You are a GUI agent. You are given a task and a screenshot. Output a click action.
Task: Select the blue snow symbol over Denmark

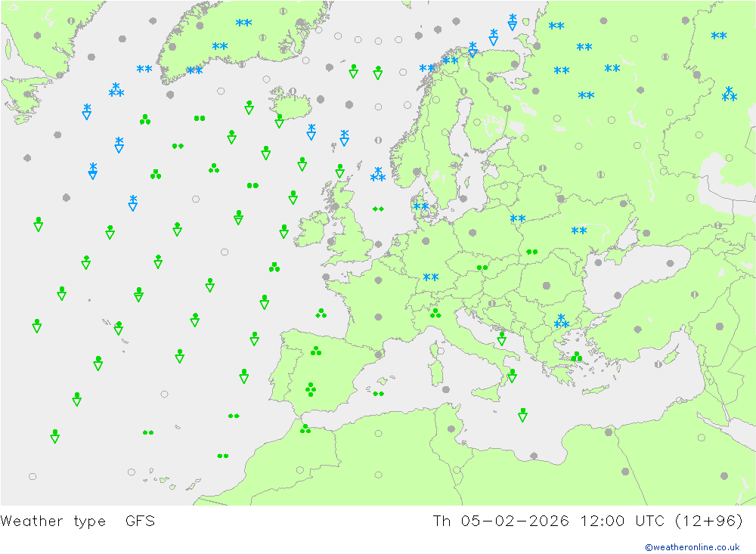click(421, 207)
